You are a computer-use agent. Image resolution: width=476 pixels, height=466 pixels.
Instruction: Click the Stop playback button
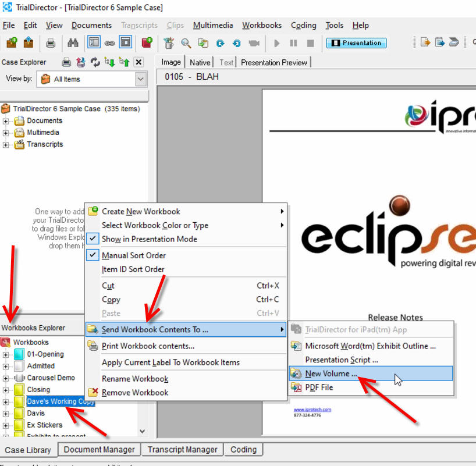pos(310,44)
